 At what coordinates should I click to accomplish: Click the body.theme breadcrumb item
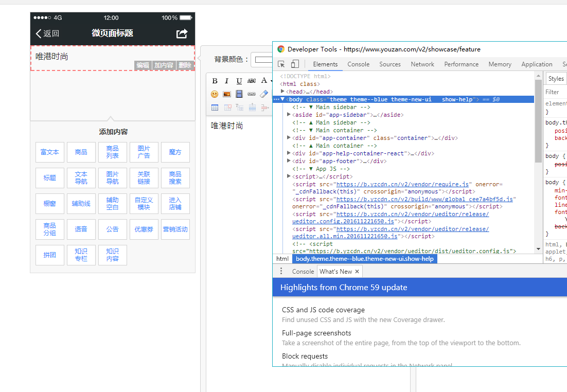[x=364, y=259]
